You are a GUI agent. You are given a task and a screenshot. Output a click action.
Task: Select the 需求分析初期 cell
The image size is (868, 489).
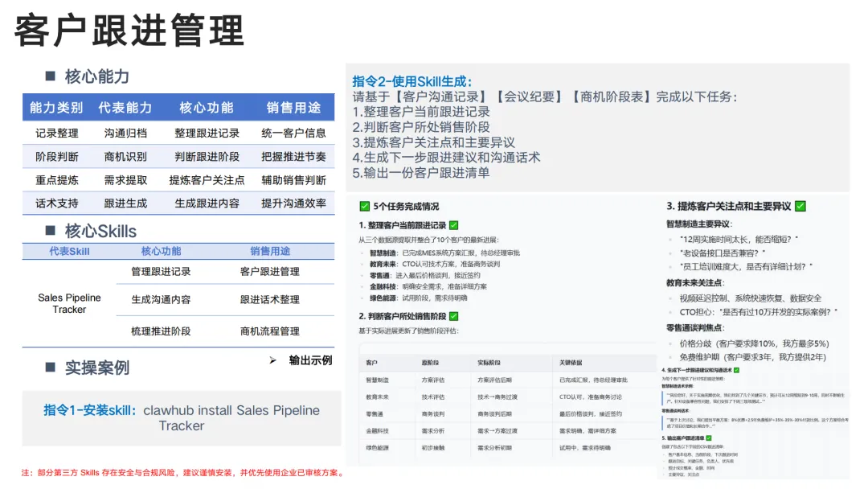[495, 447]
